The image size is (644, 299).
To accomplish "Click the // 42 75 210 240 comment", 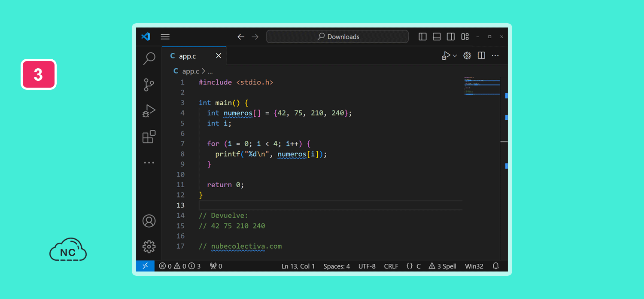I will point(232,226).
